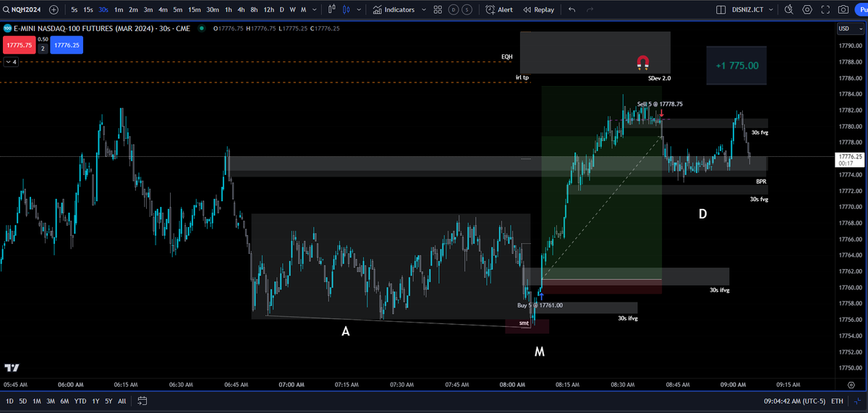Click the Buy 5 @ 17761.00 execution marker
868x413 pixels.
(x=540, y=305)
